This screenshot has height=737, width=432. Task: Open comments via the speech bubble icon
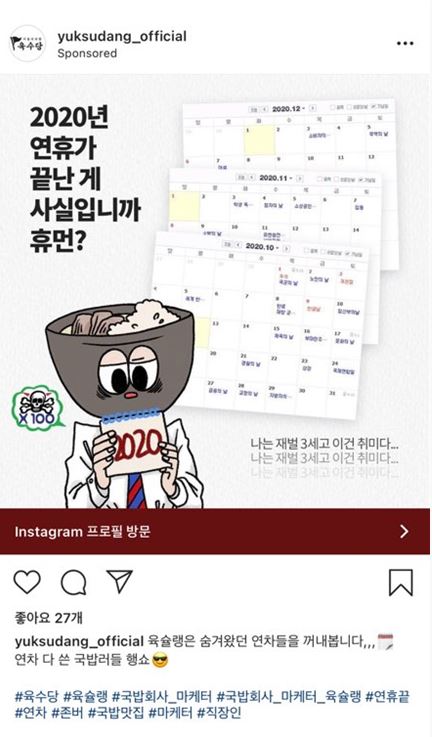click(x=74, y=583)
